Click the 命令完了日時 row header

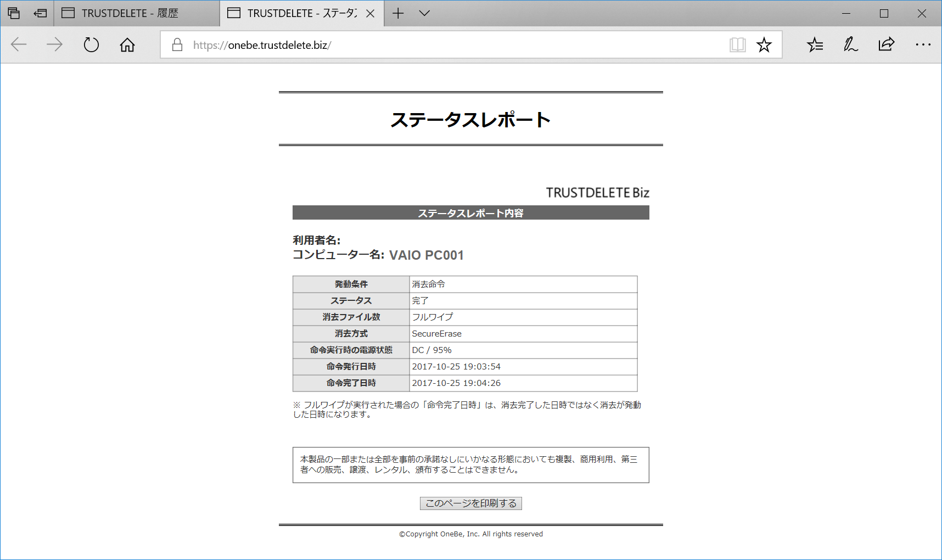click(x=351, y=383)
